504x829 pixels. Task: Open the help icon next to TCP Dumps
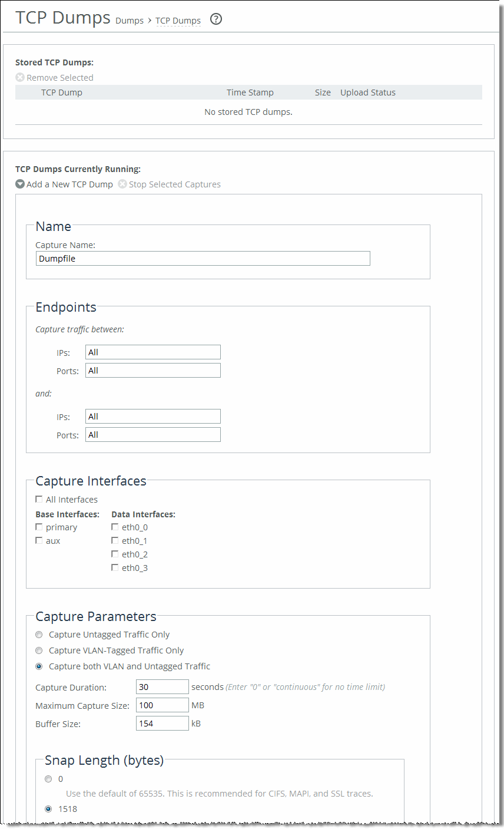[x=215, y=19]
